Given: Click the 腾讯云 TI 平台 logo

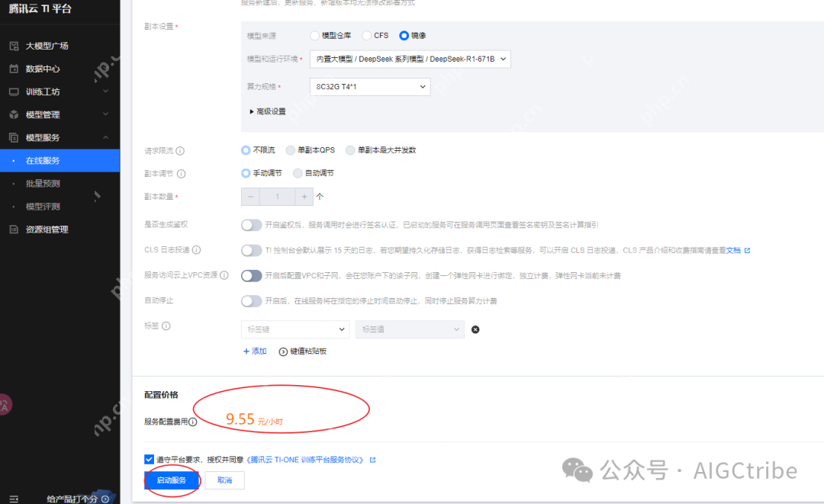Looking at the screenshot, I should coord(40,9).
